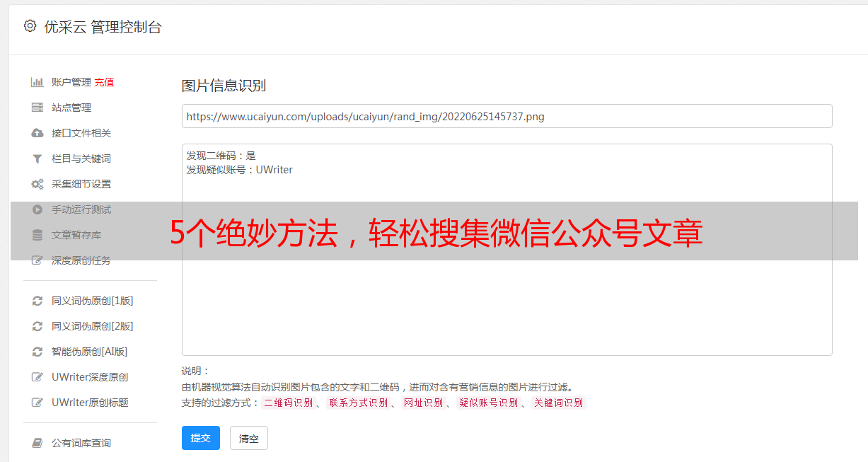Click the 疑似账号识别 tag
Screen dimensions: 868x462
[x=489, y=403]
